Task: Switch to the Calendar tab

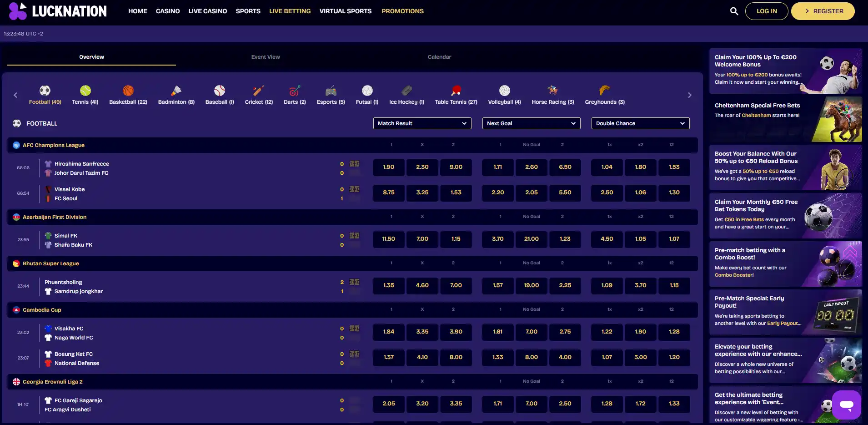Action: point(439,57)
